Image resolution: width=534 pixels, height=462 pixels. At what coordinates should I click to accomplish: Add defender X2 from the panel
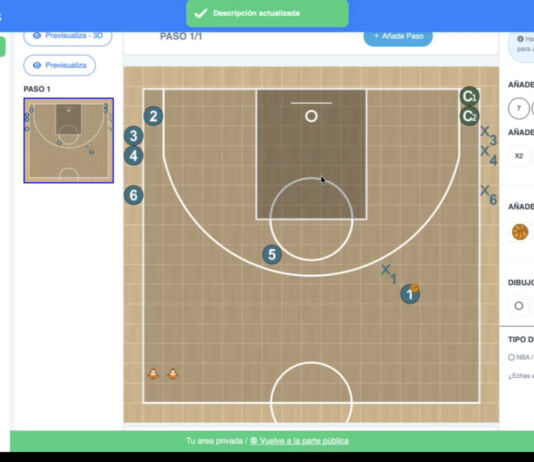coord(518,156)
